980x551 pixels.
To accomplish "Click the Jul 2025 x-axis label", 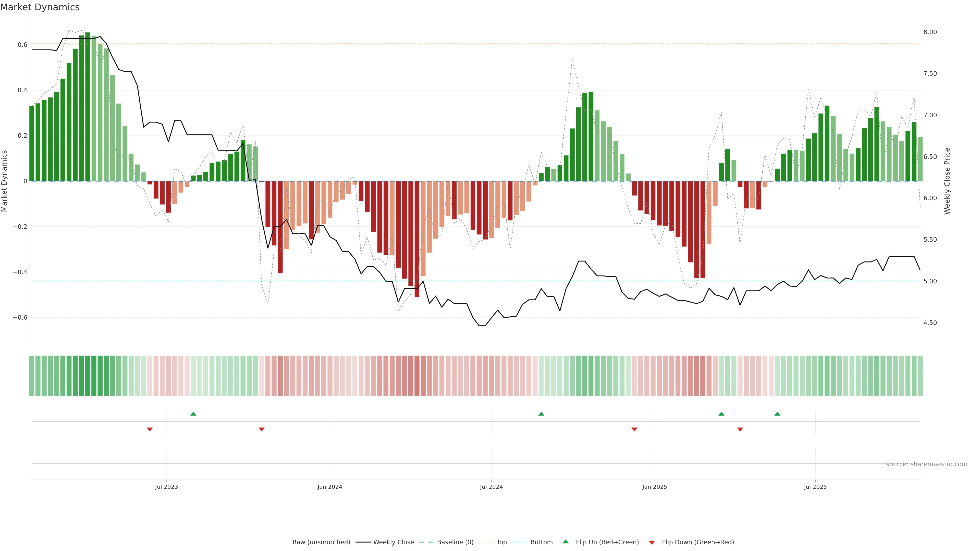I will pos(815,487).
